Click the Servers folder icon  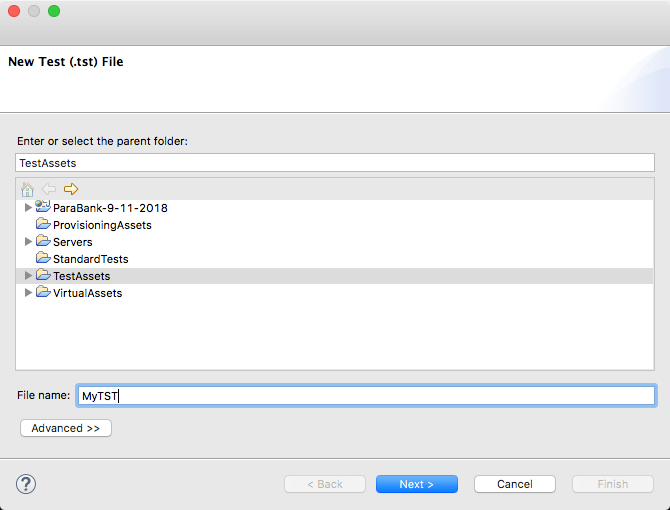(x=43, y=241)
